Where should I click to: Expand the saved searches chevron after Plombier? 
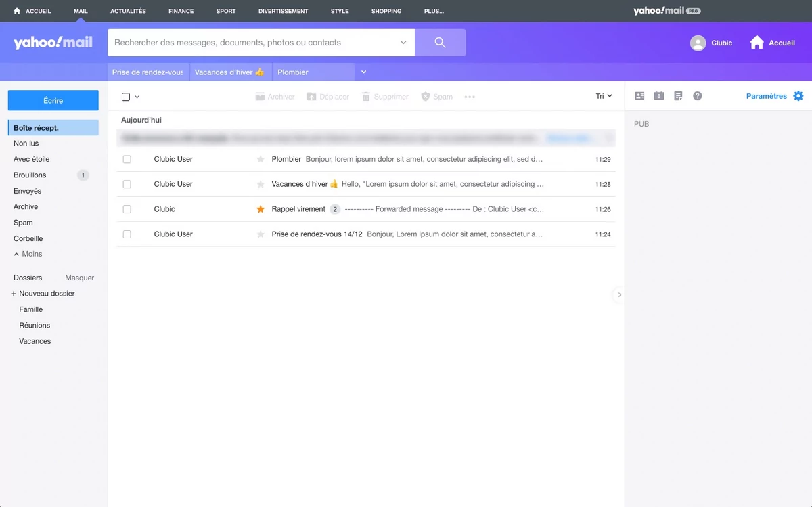[x=363, y=72]
